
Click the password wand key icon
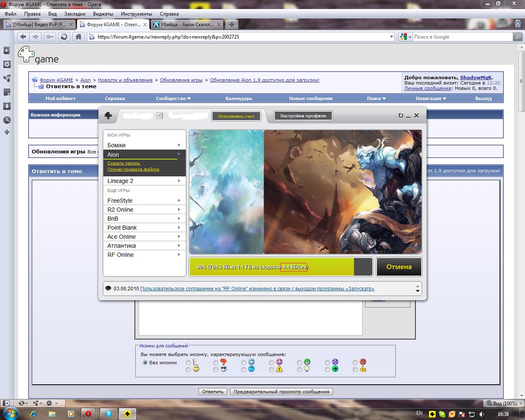coord(50,37)
